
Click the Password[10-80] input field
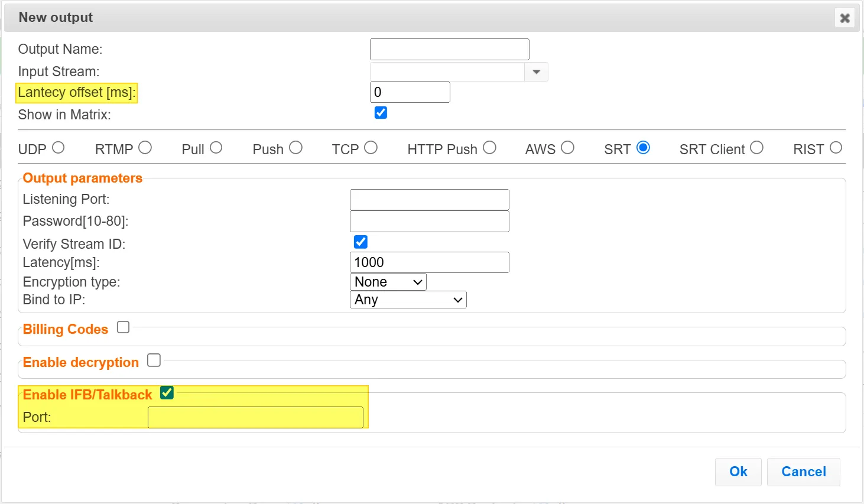(429, 222)
